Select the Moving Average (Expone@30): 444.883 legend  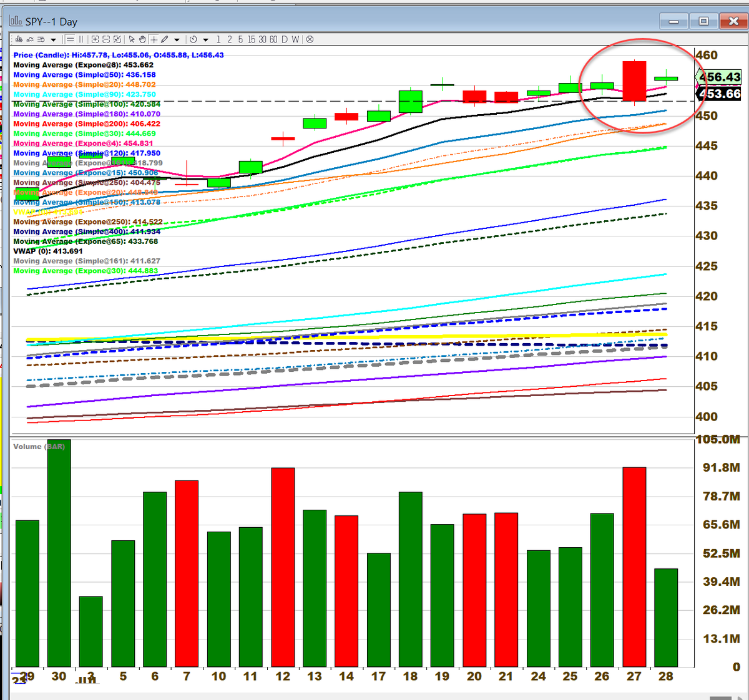click(86, 271)
